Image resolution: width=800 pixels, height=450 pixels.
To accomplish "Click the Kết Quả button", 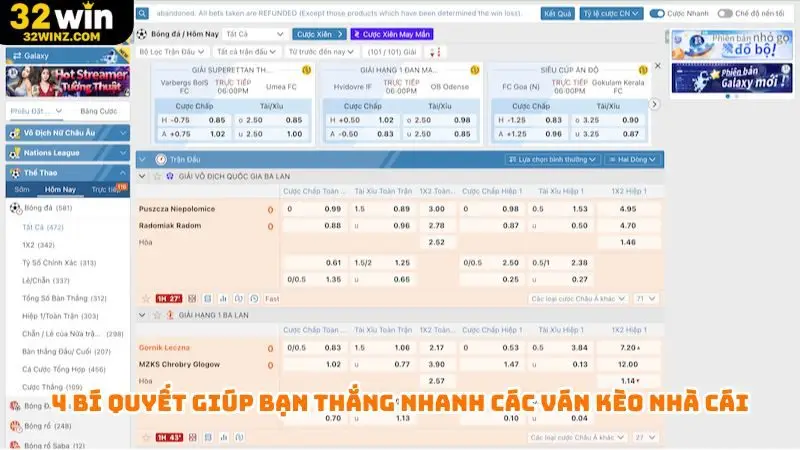I will [x=558, y=13].
